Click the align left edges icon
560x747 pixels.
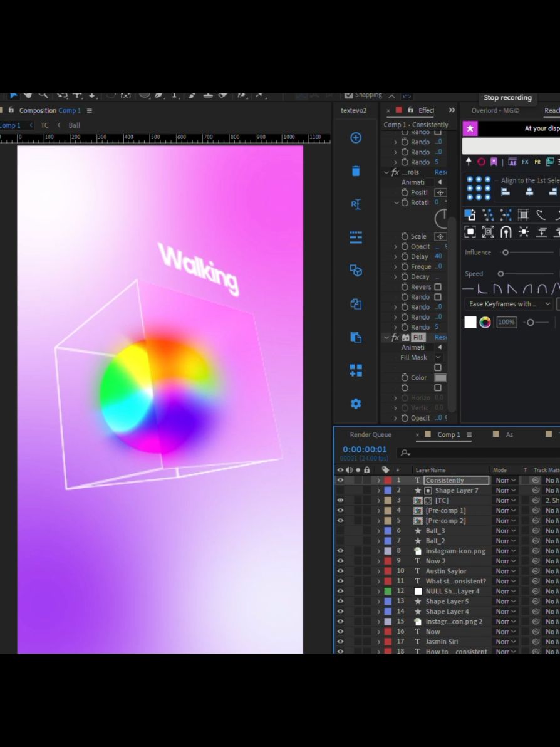click(506, 192)
